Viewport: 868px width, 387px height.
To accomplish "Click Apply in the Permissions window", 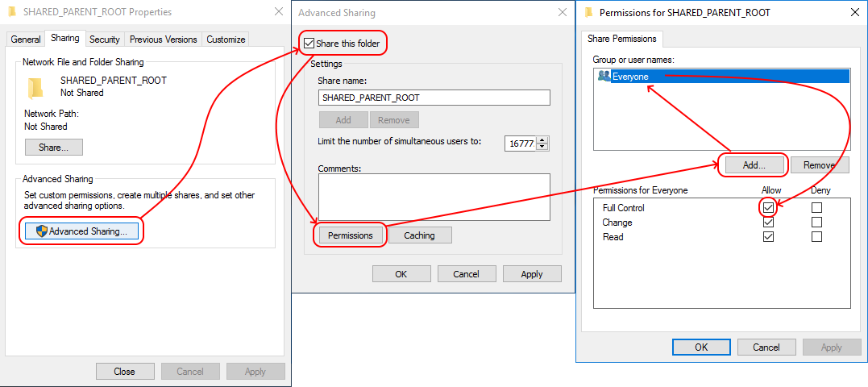I will coord(832,347).
